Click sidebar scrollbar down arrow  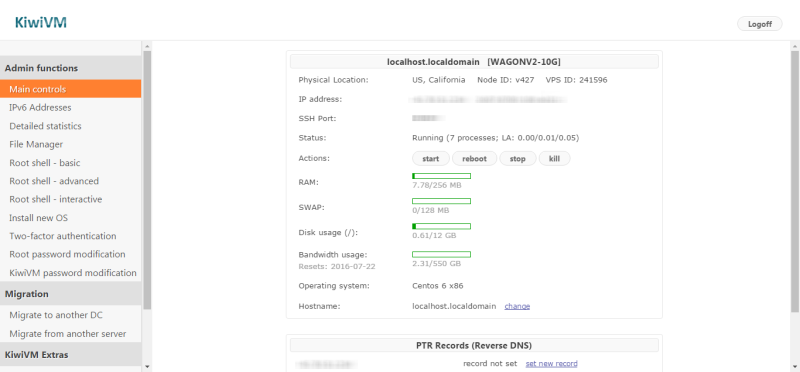point(147,366)
